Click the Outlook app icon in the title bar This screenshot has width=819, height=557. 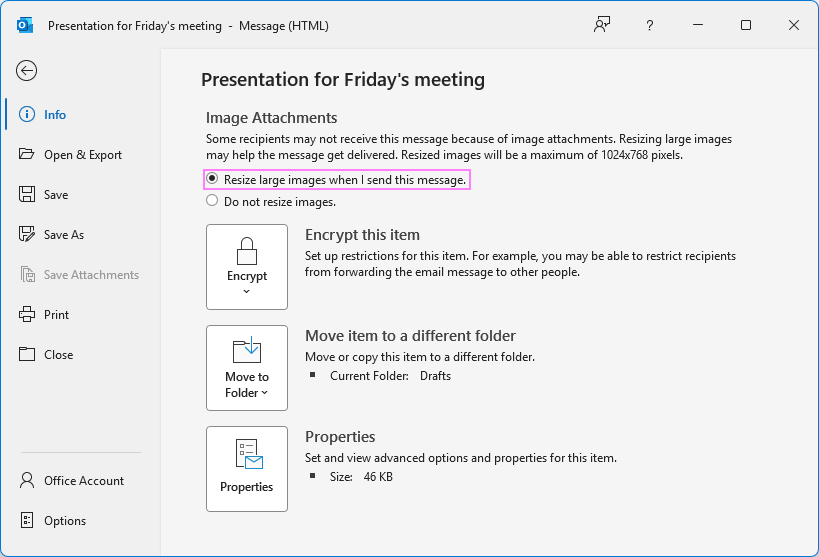tap(25, 25)
